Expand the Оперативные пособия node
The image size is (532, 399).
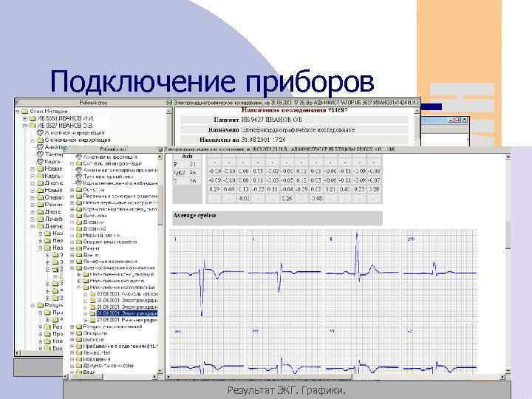point(72,242)
